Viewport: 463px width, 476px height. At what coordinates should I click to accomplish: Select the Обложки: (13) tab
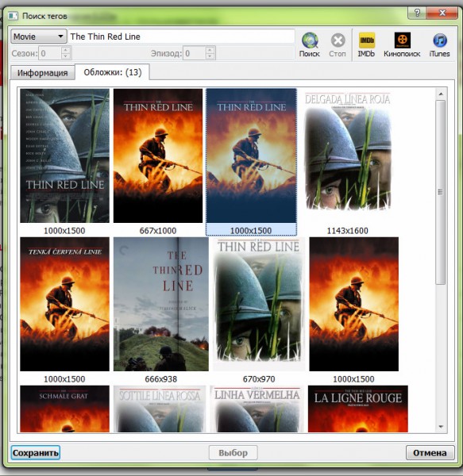click(113, 72)
